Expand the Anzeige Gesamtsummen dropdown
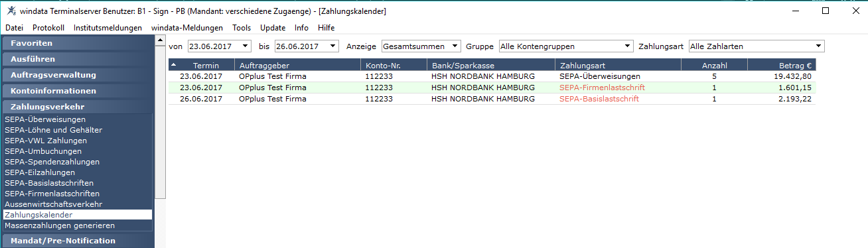 point(455,46)
